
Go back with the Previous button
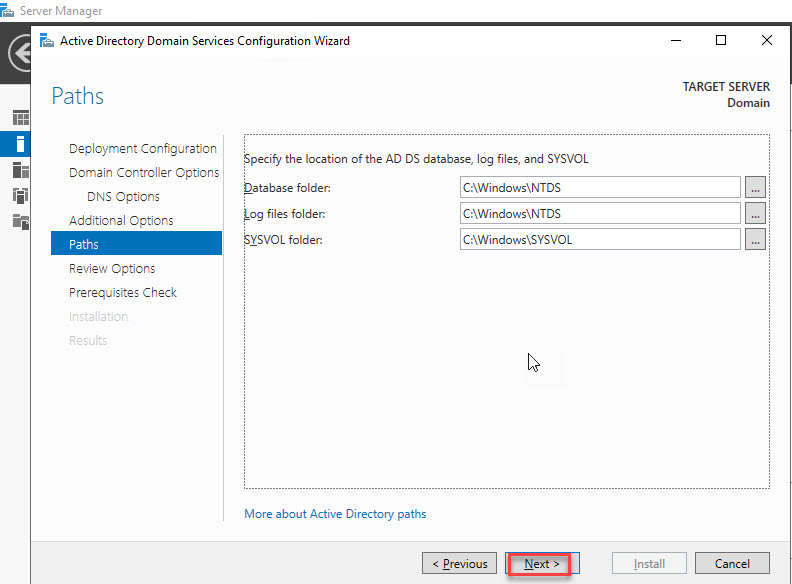click(x=460, y=564)
